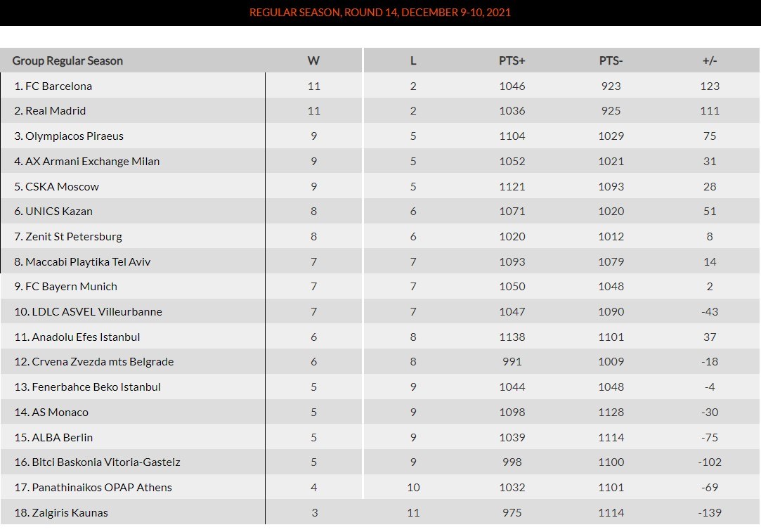Open Maccabi Playtika Tel Aviv entry

point(88,261)
